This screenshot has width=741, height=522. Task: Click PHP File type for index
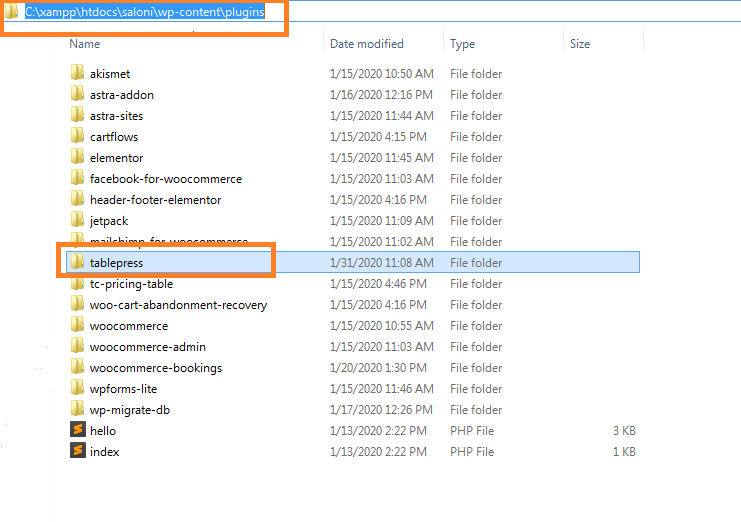pos(472,452)
